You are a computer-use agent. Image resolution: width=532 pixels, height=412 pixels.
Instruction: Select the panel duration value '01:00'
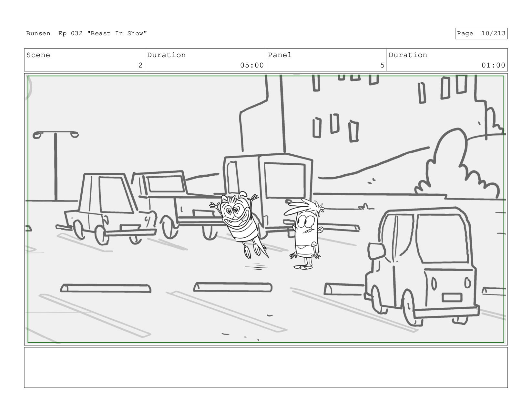493,65
